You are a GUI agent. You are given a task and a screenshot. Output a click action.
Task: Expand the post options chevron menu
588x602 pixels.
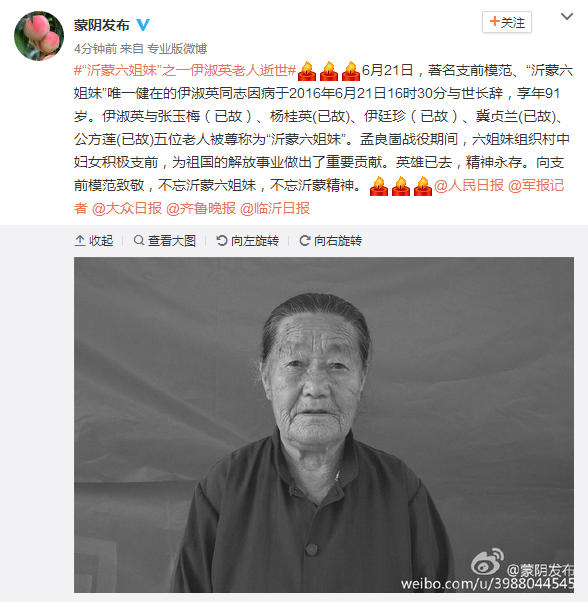pos(567,17)
